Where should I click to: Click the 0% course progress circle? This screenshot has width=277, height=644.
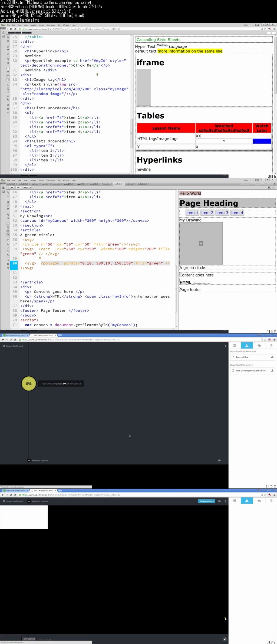pyautogui.click(x=29, y=383)
